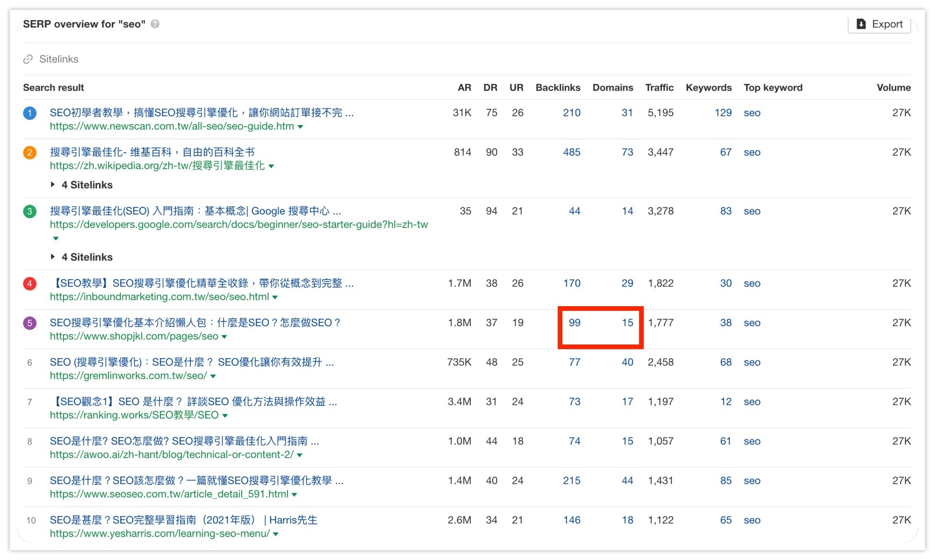The width and height of the screenshot is (935, 560).
Task: Open dropdown arrow beside gremlinworks.com.tw URL
Action: coord(213,376)
